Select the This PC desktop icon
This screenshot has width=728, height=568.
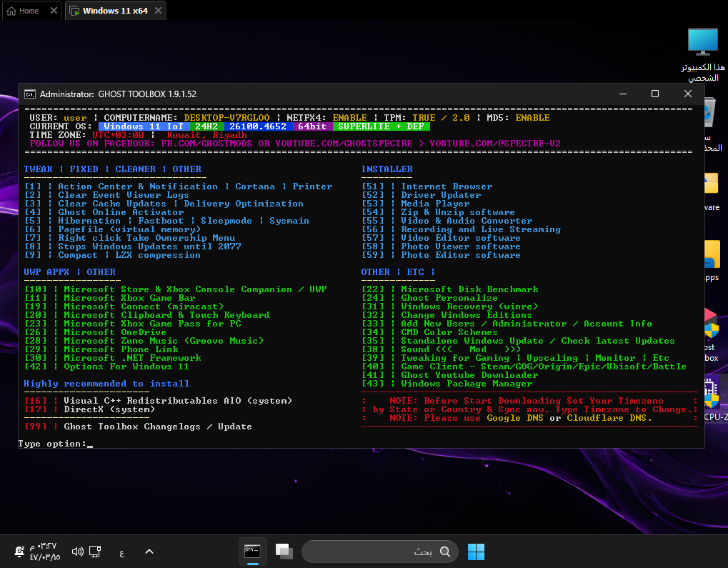coord(703,55)
